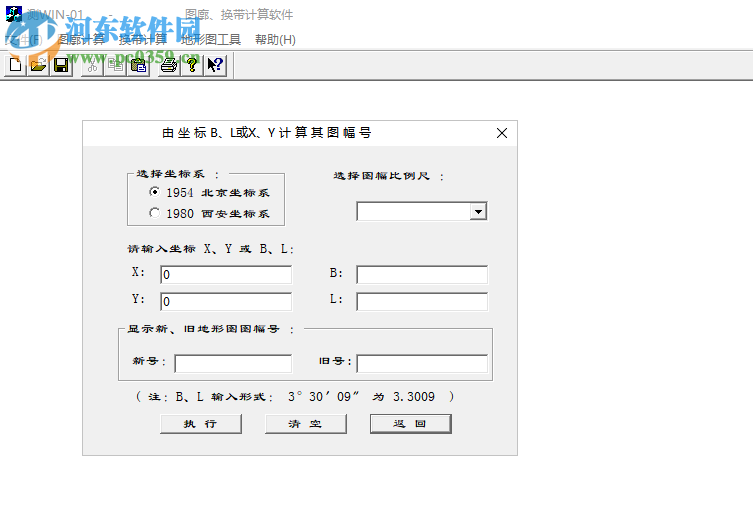The image size is (753, 524).
Task: Click the 清空 button
Action: (x=305, y=424)
